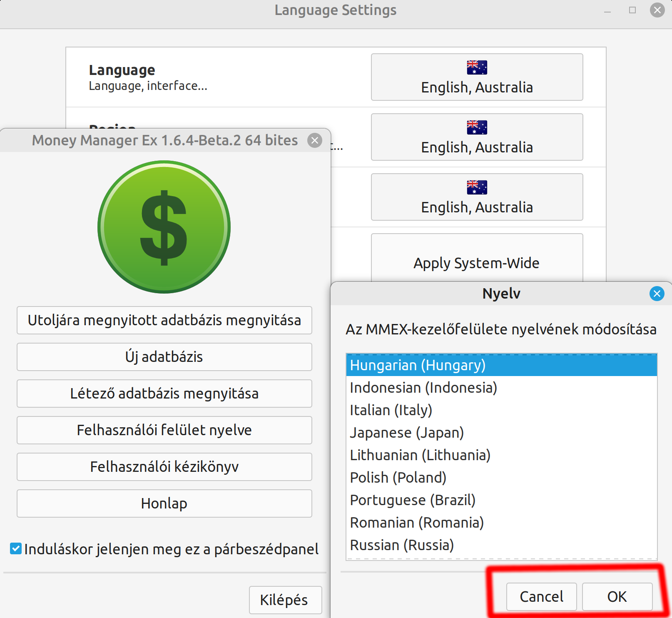Click the green Money Manager Ex dollar logo
The width and height of the screenshot is (672, 618).
pyautogui.click(x=164, y=226)
